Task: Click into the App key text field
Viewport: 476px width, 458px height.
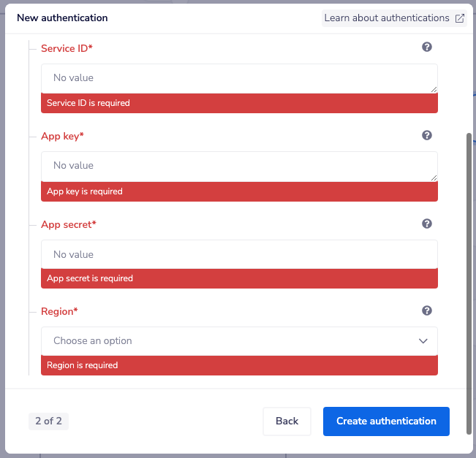Action: 239,166
